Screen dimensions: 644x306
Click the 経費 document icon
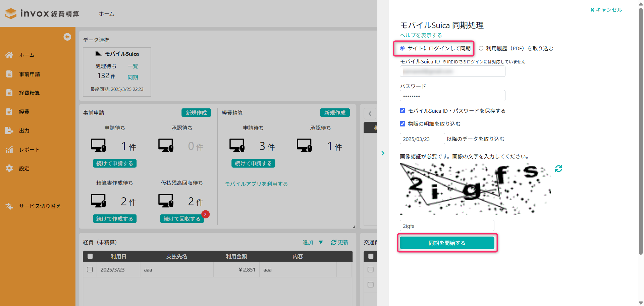click(9, 112)
